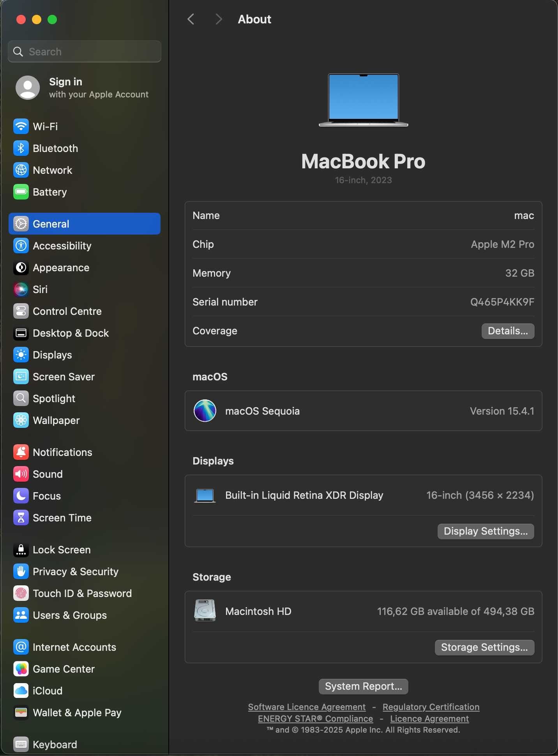Open Display Settings

point(486,531)
